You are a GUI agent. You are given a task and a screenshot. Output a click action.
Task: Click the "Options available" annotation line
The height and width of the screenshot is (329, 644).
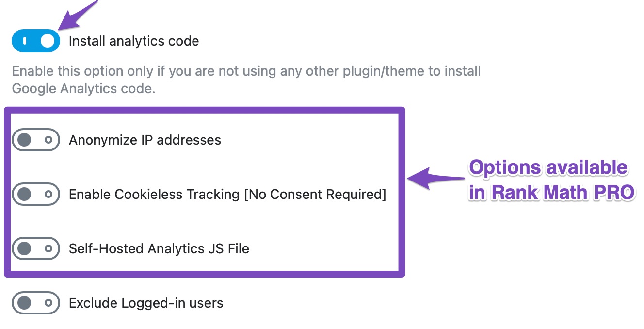click(x=548, y=168)
